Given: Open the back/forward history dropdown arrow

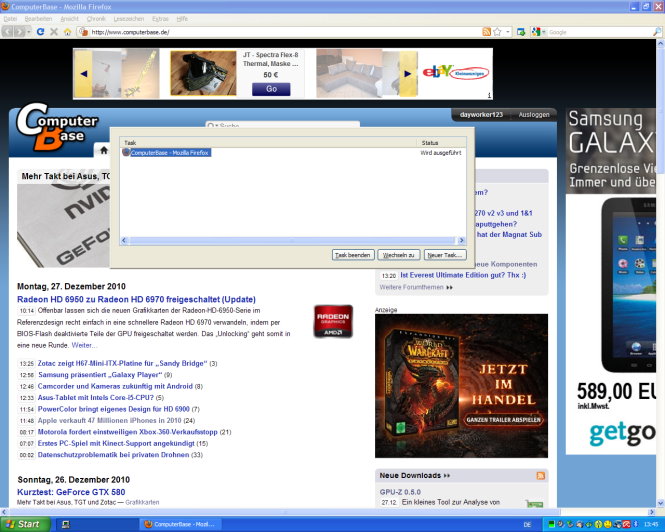Looking at the screenshot, I should coord(28,32).
